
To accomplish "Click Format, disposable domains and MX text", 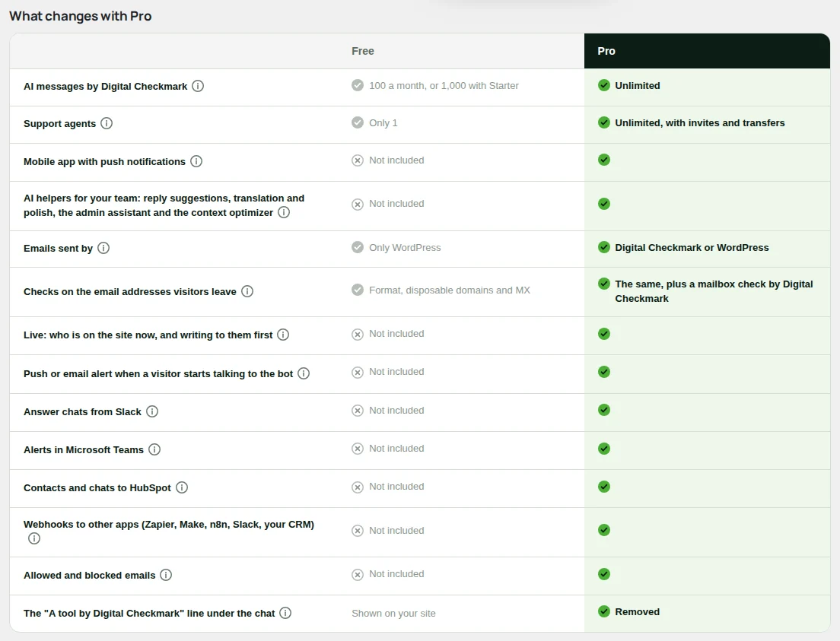I will (x=450, y=290).
